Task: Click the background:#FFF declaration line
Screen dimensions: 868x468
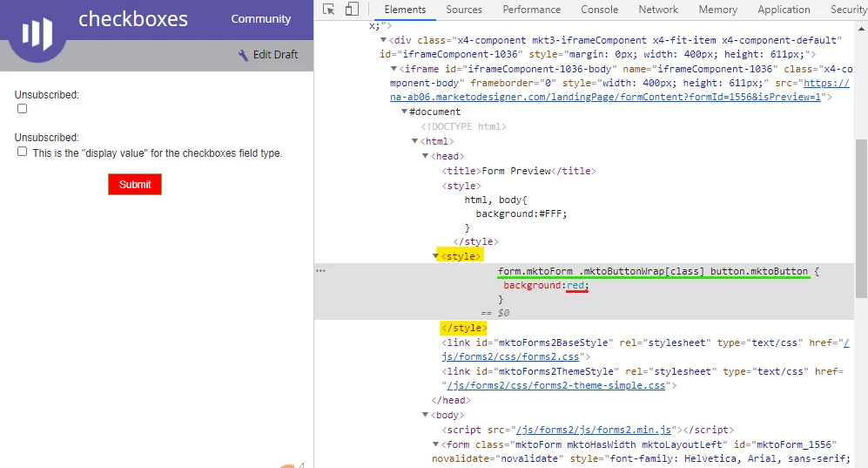Action: 521,214
